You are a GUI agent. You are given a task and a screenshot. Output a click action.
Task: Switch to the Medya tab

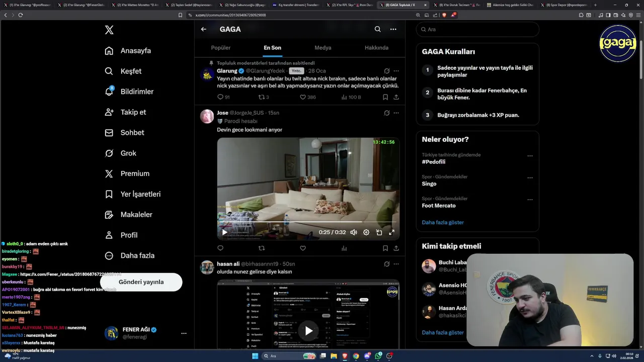tap(323, 48)
